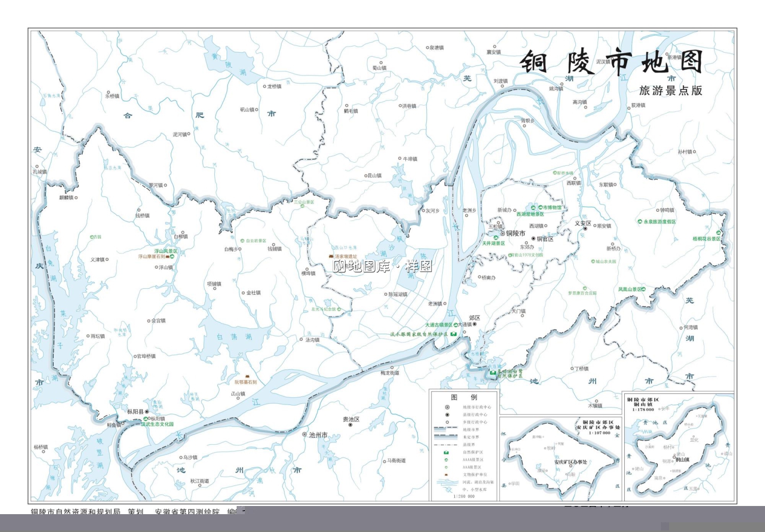Select the 浮山风景区 scenic area icon
Viewport: 765px width, 532px height.
(172, 257)
